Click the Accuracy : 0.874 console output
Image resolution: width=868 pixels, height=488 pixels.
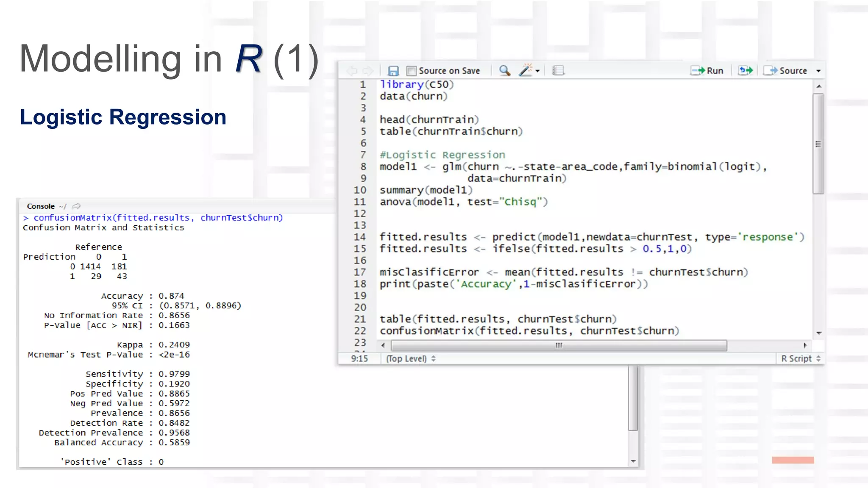pos(143,296)
